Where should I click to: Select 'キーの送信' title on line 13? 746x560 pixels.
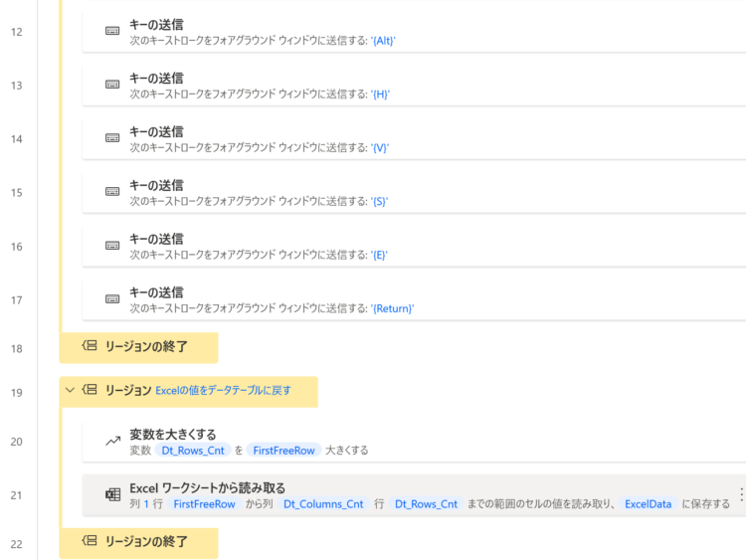(156, 78)
